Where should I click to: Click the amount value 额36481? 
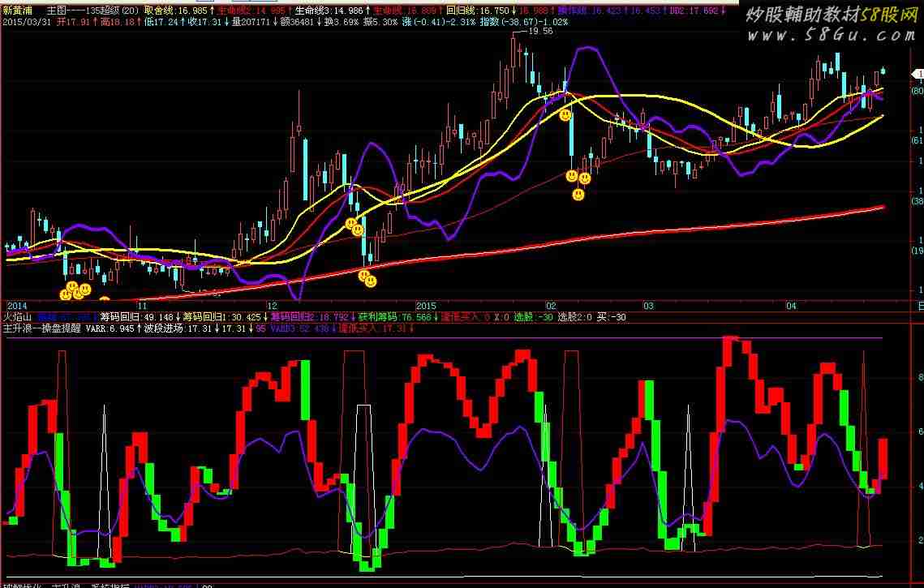coord(297,22)
